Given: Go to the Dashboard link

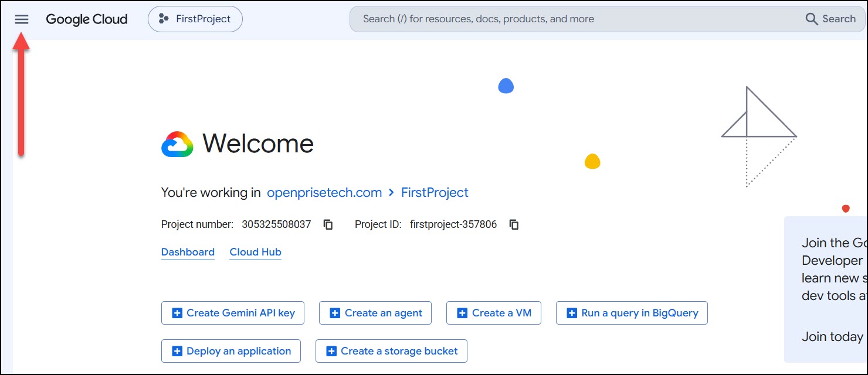Looking at the screenshot, I should 188,253.
